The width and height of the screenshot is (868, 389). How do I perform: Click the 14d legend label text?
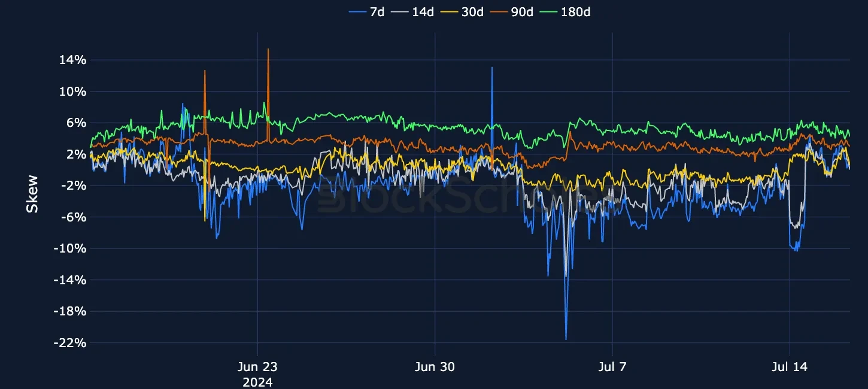coord(422,11)
